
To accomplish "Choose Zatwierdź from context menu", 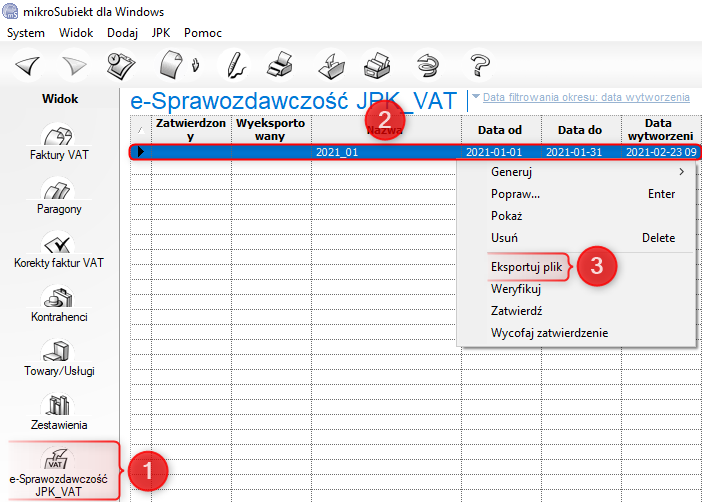I will point(577,311).
